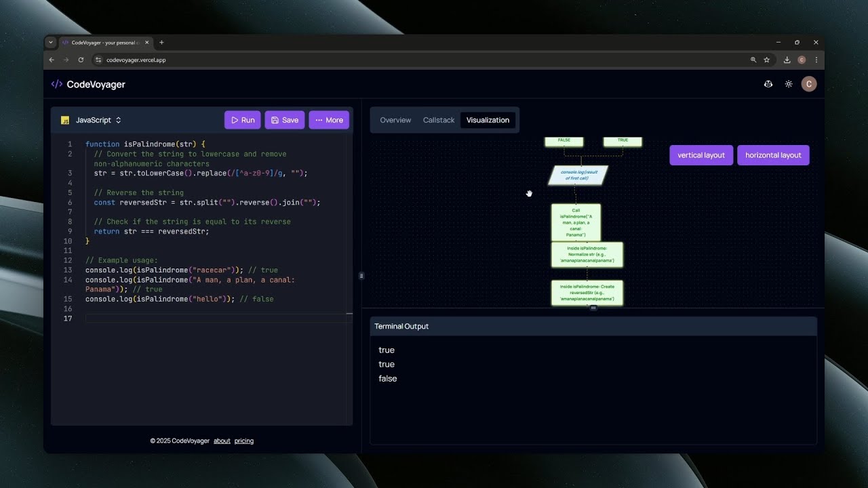Switch to the Overview tab
Viewport: 868px width, 488px height.
(x=395, y=120)
